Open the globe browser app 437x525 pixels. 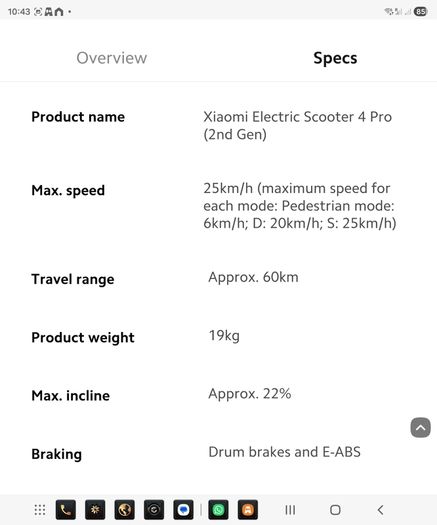click(125, 510)
